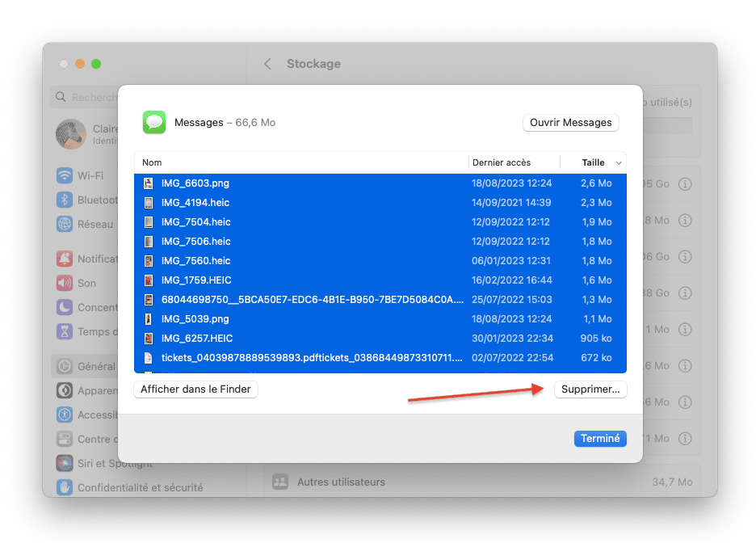The width and height of the screenshot is (756, 543).
Task: Click the Ouvrir Messages button
Action: [x=570, y=123]
